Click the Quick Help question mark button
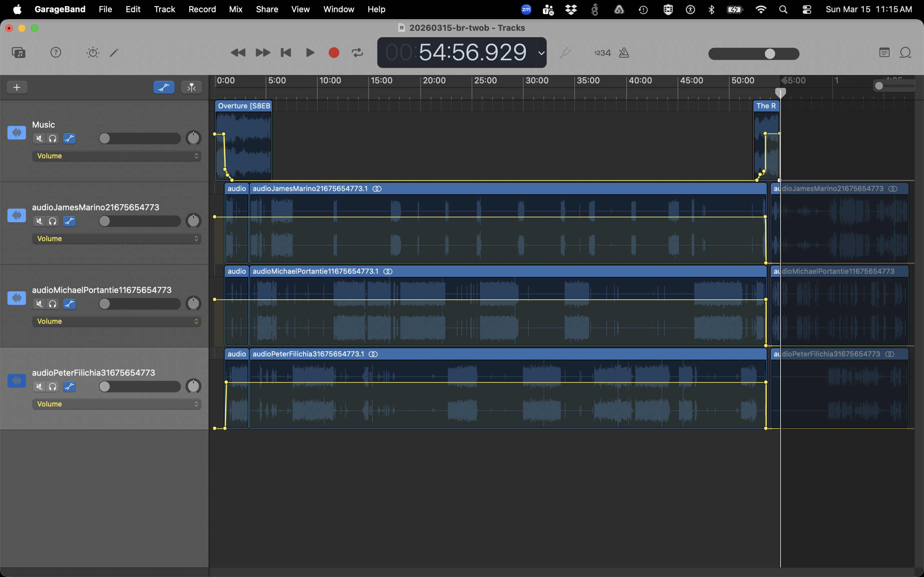Image resolution: width=924 pixels, height=577 pixels. (56, 53)
